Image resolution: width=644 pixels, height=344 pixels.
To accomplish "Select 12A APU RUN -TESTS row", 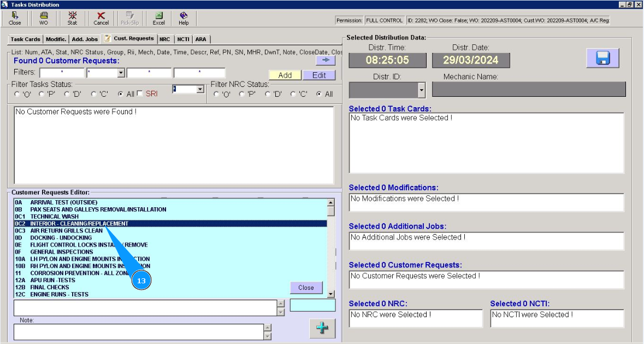I will tap(170, 280).
